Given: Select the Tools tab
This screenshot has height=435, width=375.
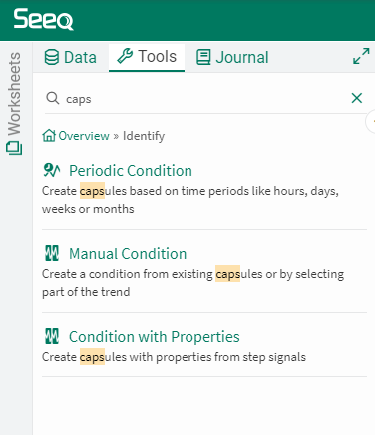Looking at the screenshot, I should tap(147, 57).
